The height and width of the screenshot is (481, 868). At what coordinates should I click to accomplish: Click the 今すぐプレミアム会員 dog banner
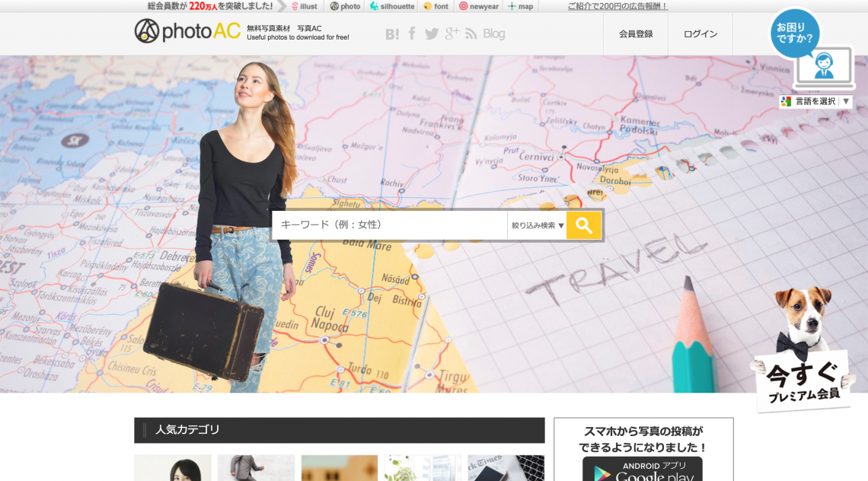[802, 350]
